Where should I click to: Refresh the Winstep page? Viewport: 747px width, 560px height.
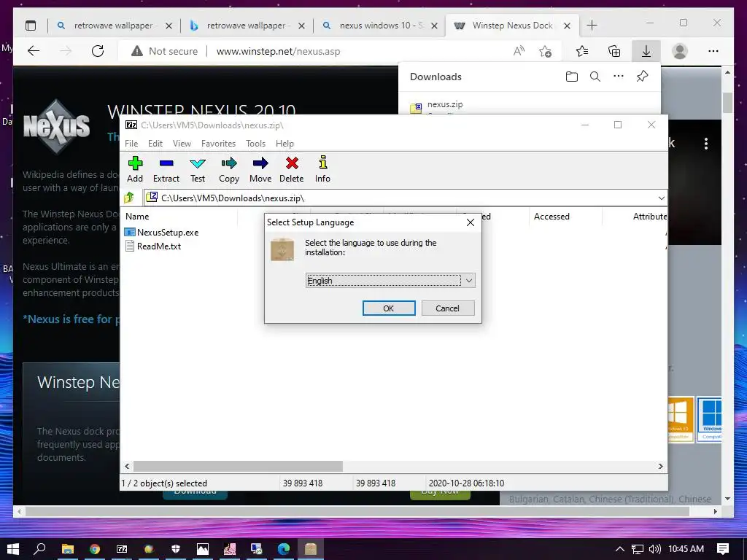coord(98,51)
